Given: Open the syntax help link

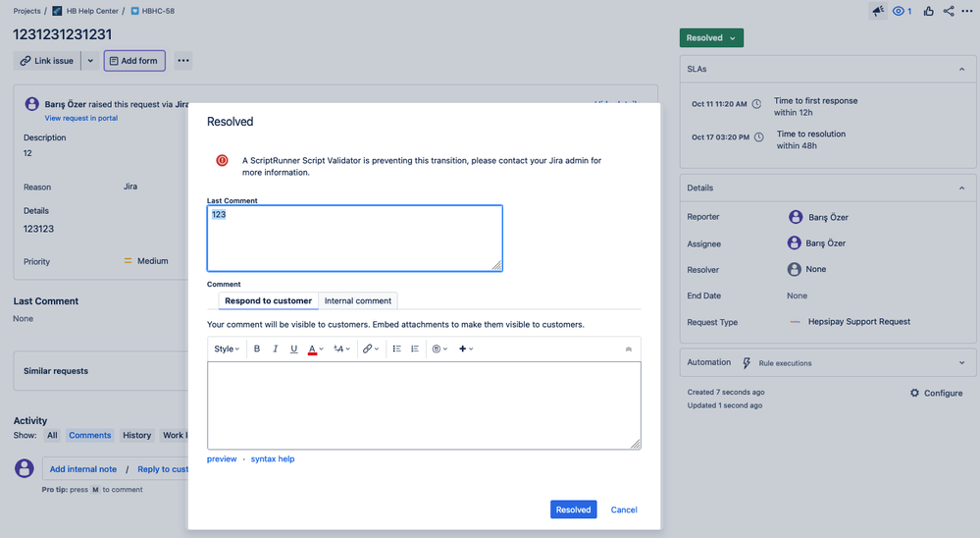Looking at the screenshot, I should 273,459.
